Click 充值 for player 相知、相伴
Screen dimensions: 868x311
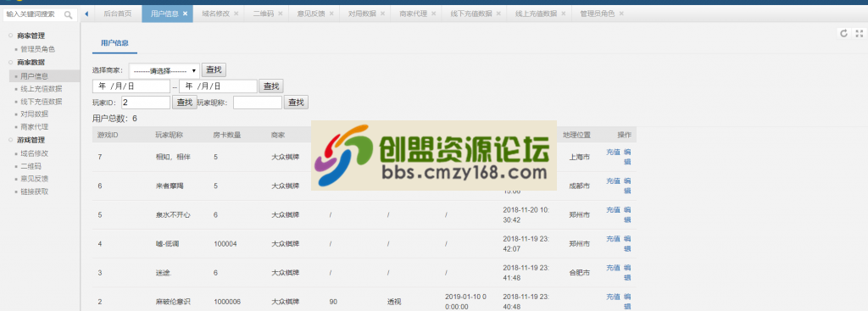[x=613, y=153]
